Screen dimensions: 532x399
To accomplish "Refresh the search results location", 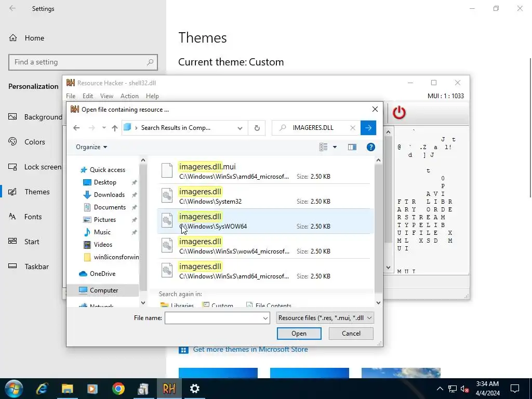I will click(x=257, y=128).
